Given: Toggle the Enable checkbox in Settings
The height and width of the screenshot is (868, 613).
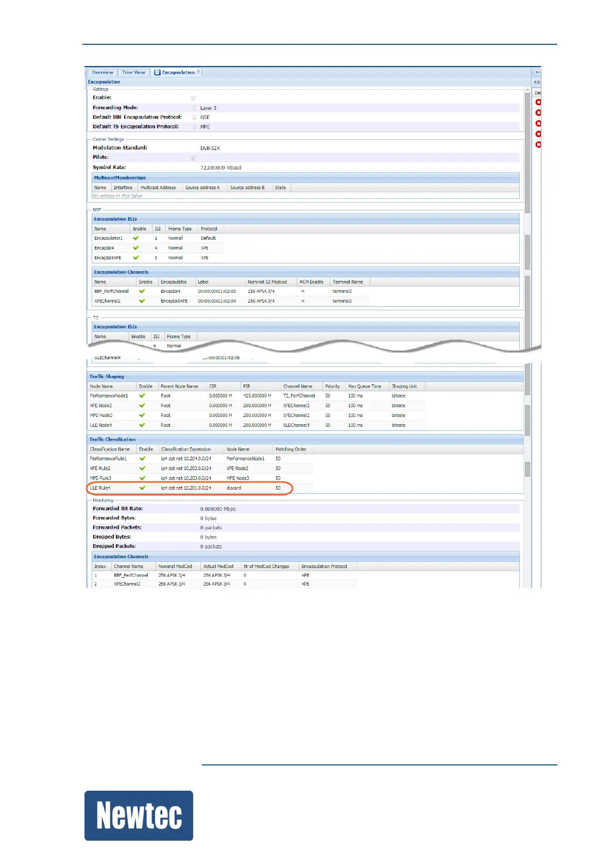Looking at the screenshot, I should coord(193,98).
